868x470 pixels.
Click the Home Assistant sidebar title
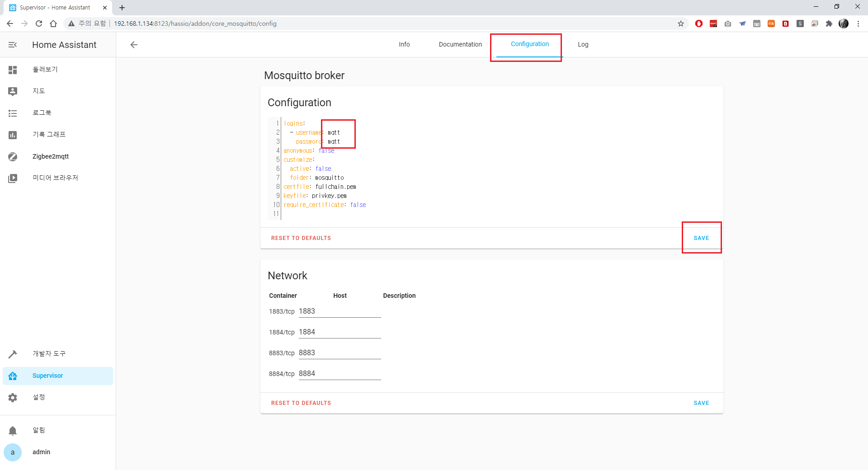64,45
